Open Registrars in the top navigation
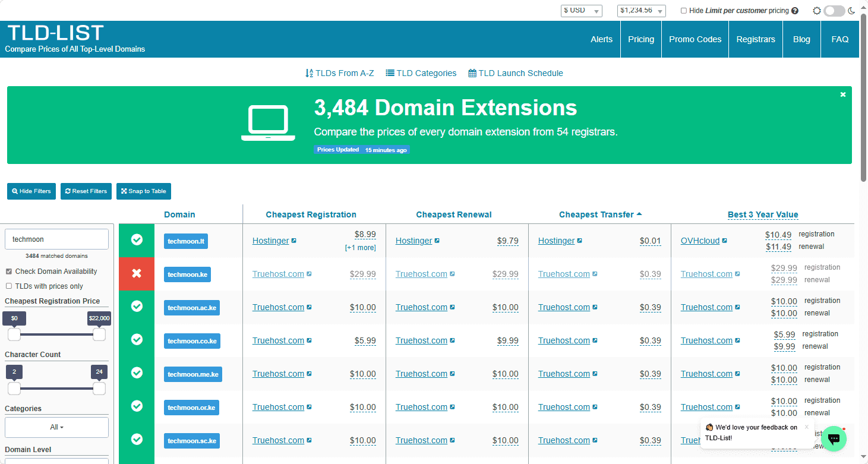The image size is (868, 464). [x=756, y=39]
